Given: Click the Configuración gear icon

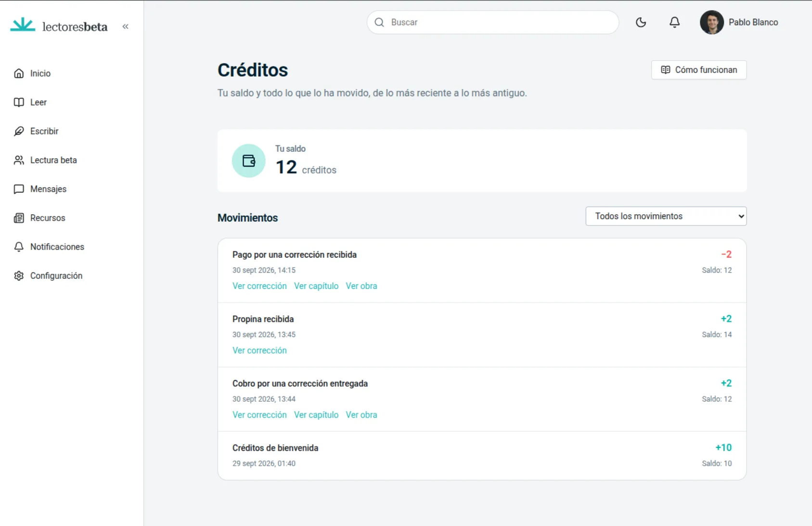Looking at the screenshot, I should 19,276.
